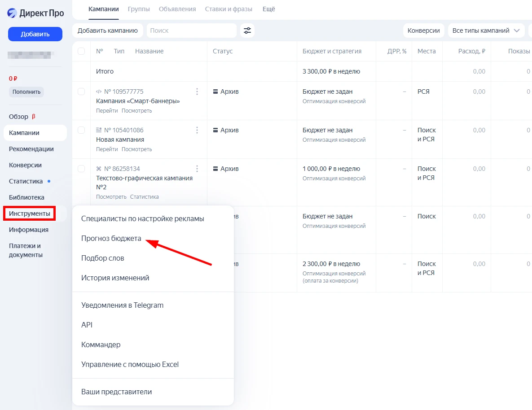Click smart-banner type icon beside № 109577775
Image resolution: width=532 pixels, height=410 pixels.
pyautogui.click(x=99, y=92)
